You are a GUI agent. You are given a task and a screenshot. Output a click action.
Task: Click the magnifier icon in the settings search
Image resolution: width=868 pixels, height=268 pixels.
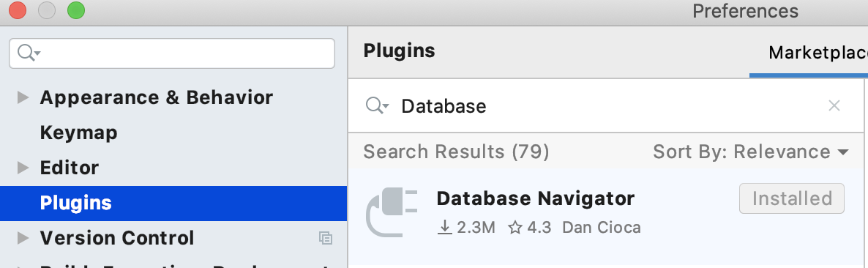(29, 53)
